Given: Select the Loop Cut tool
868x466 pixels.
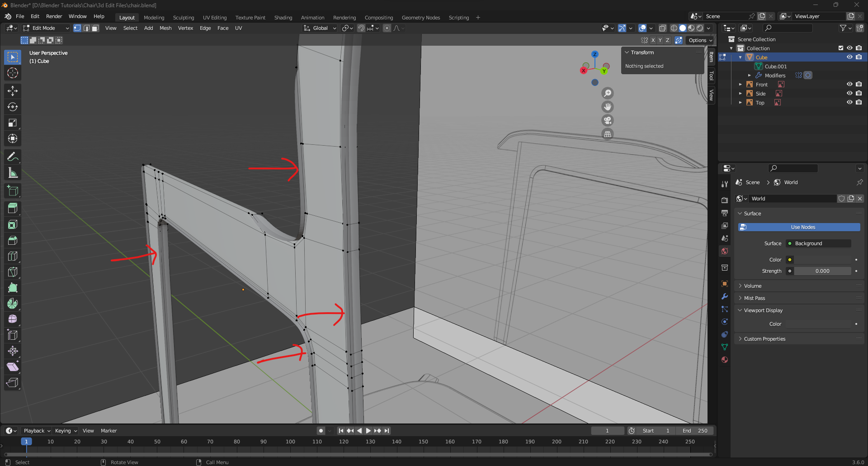Looking at the screenshot, I should (13, 256).
